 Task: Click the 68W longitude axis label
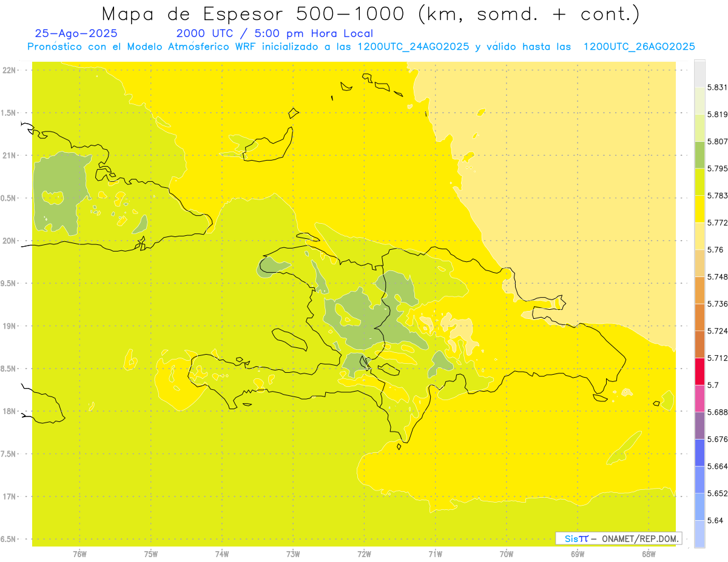click(x=649, y=554)
